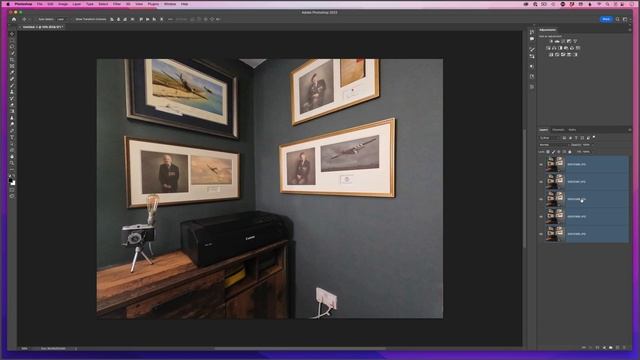Image resolution: width=640 pixels, height=360 pixels.
Task: Click the canvas vertical scrollbar
Action: point(524,188)
